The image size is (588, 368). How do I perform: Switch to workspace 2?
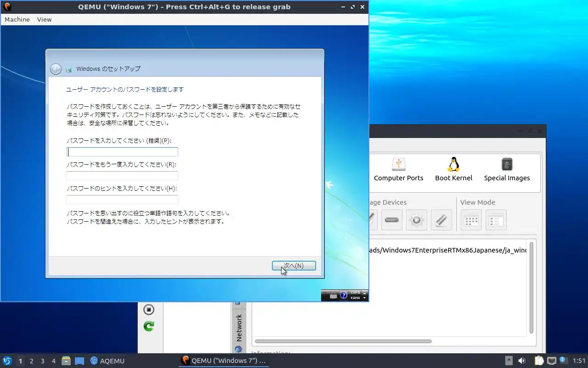tap(31, 361)
